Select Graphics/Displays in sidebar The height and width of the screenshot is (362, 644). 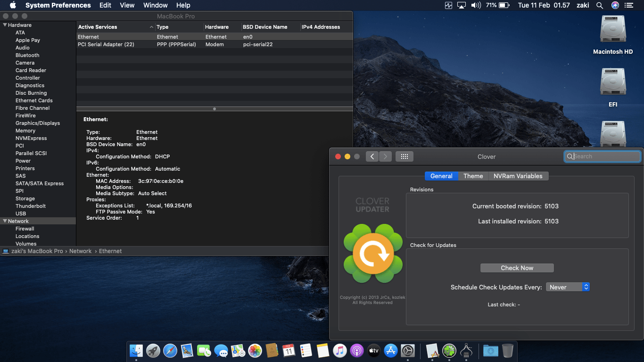38,123
